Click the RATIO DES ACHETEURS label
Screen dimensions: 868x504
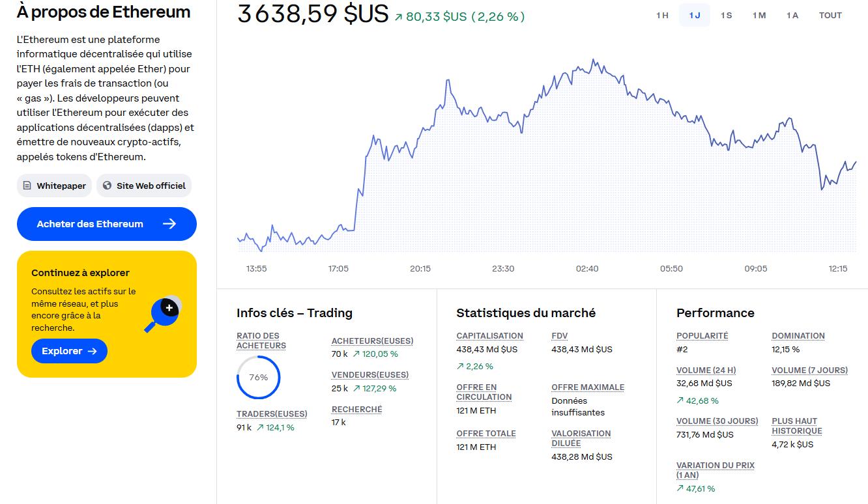pyautogui.click(x=261, y=341)
